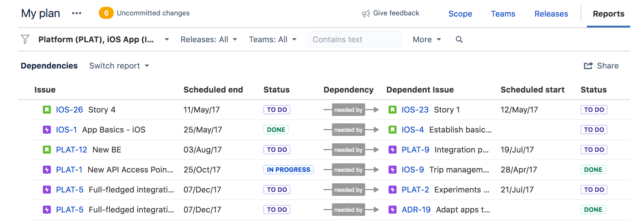This screenshot has width=644, height=221.
Task: Open dependent issue link PLAT-2
Action: 415,190
